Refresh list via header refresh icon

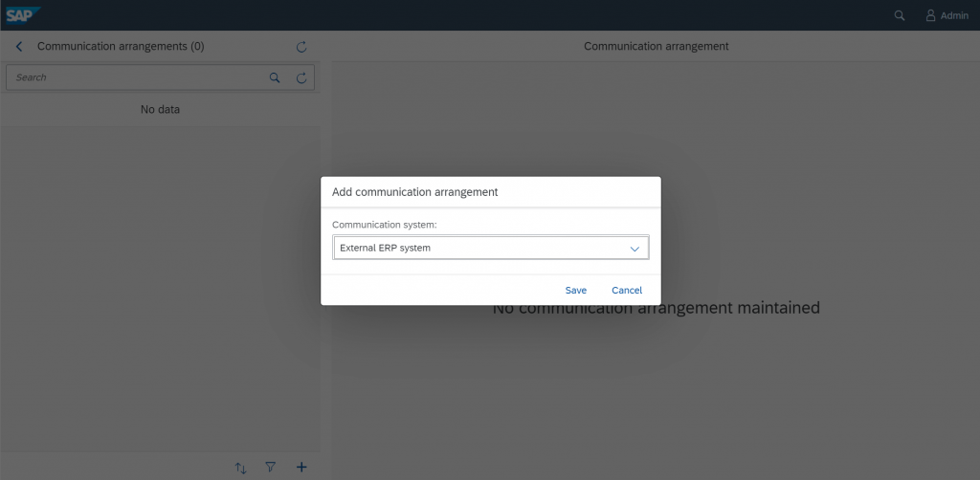point(301,47)
